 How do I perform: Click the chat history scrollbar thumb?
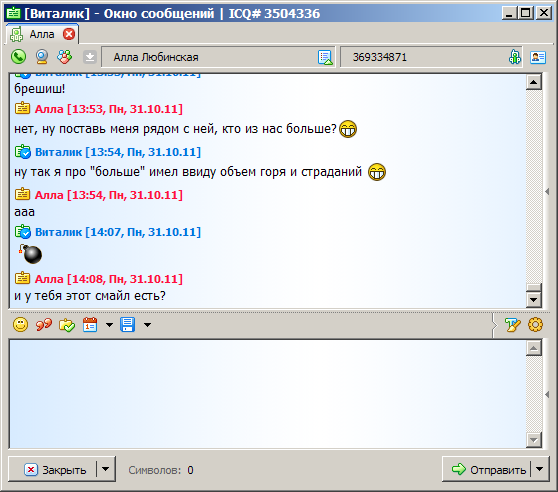click(533, 287)
